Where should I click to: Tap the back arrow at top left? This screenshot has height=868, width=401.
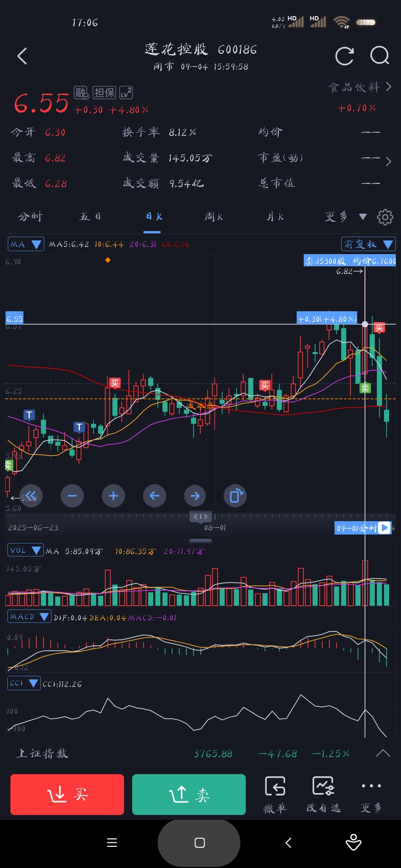[22, 56]
